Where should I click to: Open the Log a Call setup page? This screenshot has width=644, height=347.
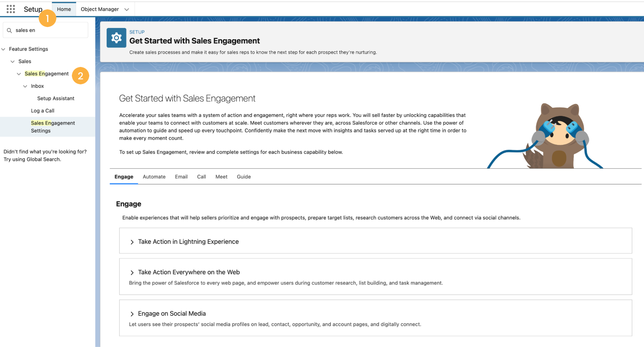pyautogui.click(x=43, y=110)
